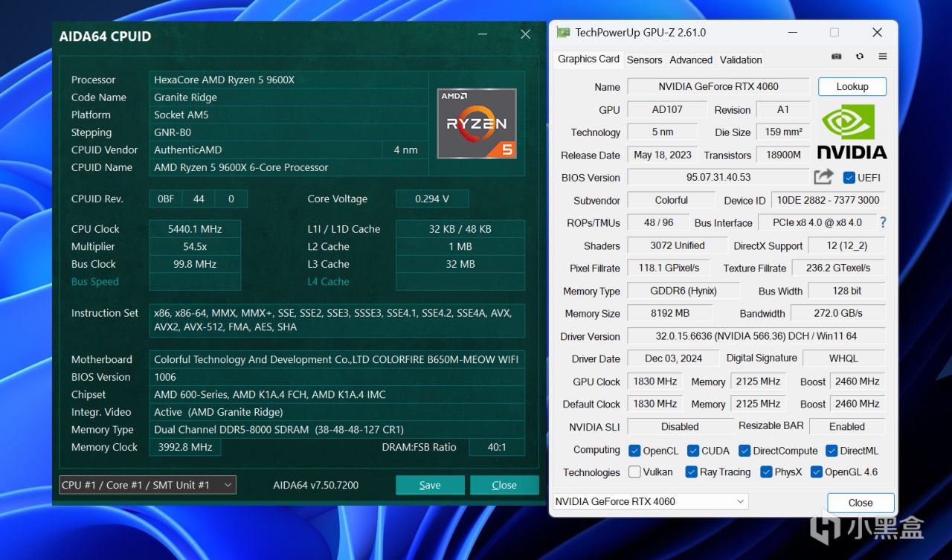Toggle the DirectCompute checkbox

click(x=744, y=451)
